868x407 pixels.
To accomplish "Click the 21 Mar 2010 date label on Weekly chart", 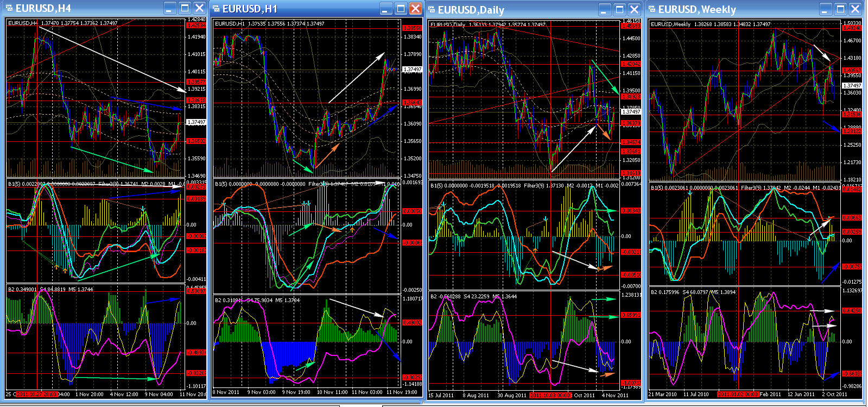I will click(x=662, y=395).
